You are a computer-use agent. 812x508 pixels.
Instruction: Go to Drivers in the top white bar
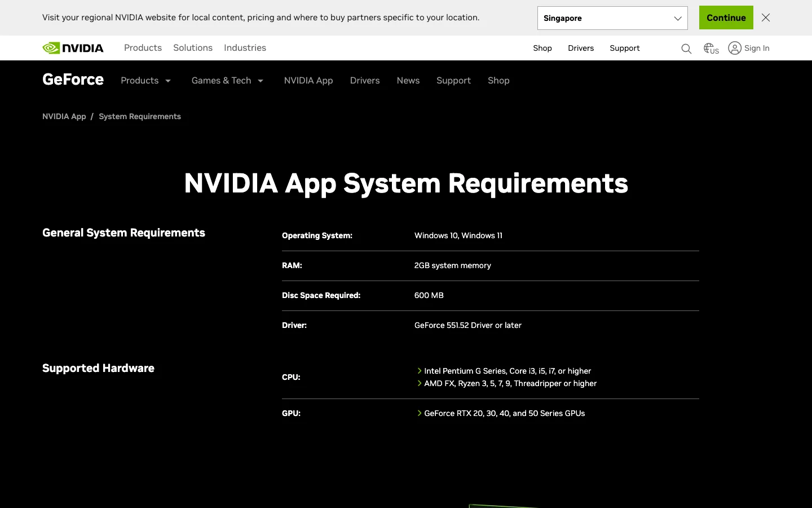(x=581, y=48)
